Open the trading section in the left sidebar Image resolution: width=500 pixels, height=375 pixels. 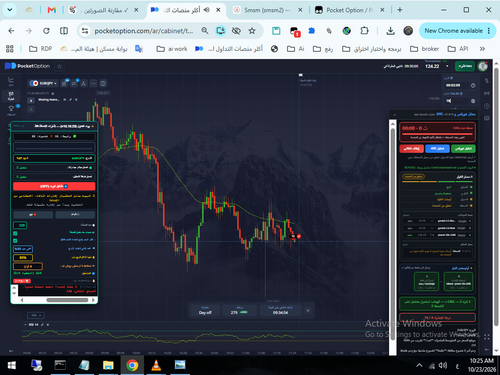coord(11,96)
